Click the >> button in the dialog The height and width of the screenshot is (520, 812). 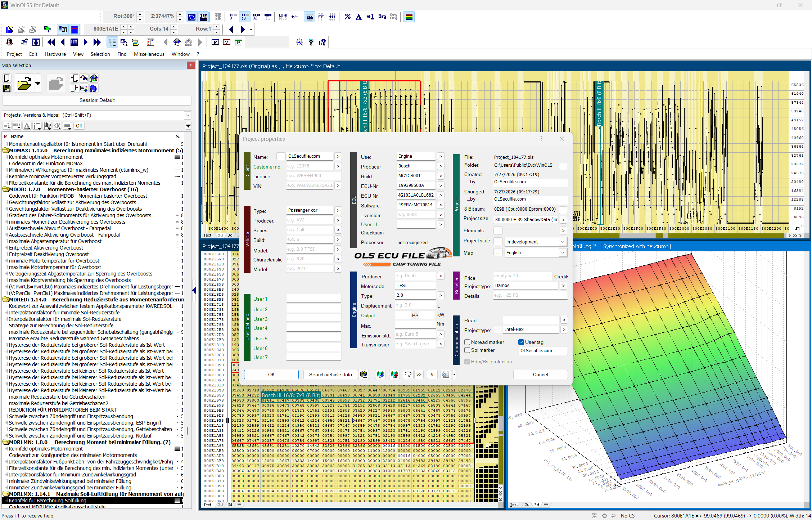tap(419, 375)
